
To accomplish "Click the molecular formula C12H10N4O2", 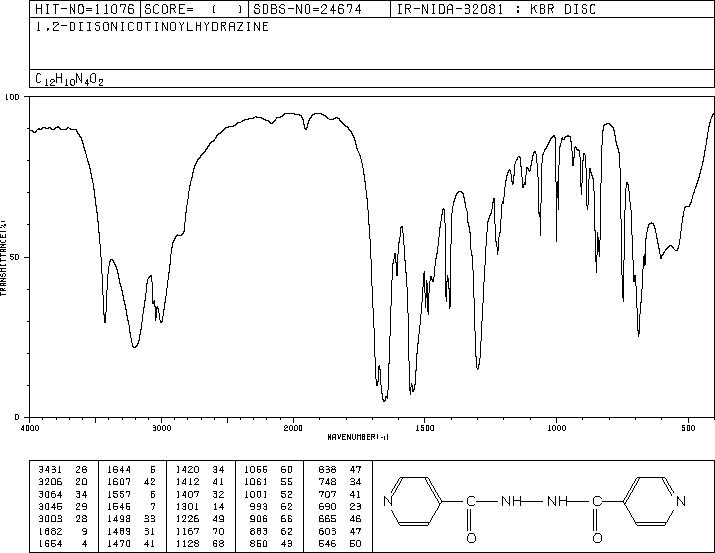I will tap(69, 79).
